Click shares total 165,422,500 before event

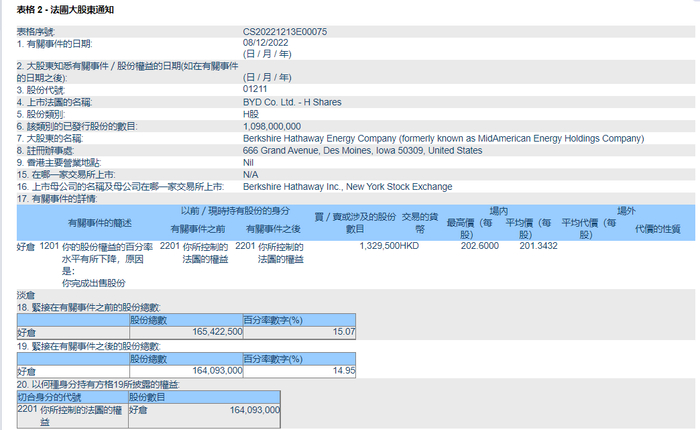coord(217,332)
